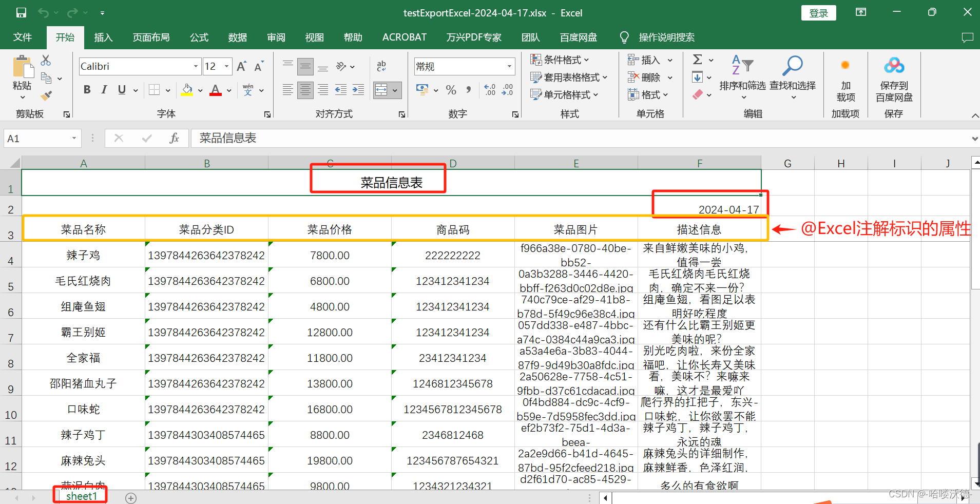The width and height of the screenshot is (980, 504).
Task: Switch to 审阅 ribbon tab
Action: 276,37
